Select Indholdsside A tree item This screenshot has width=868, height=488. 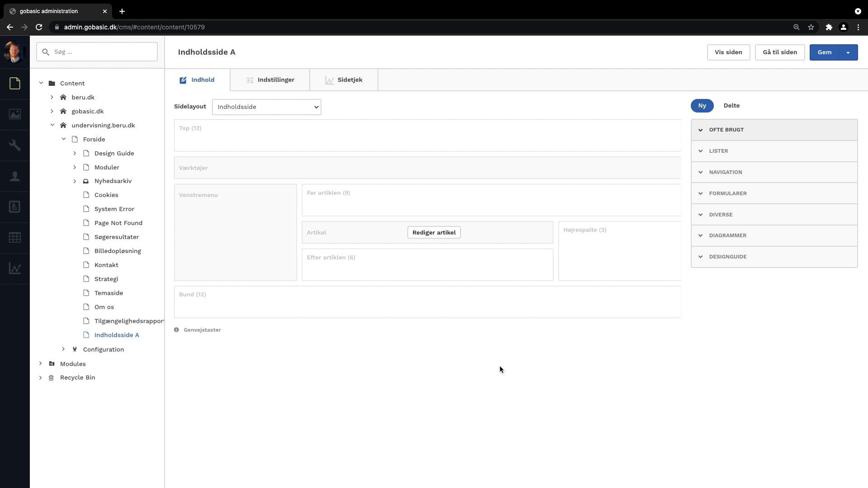click(x=117, y=335)
